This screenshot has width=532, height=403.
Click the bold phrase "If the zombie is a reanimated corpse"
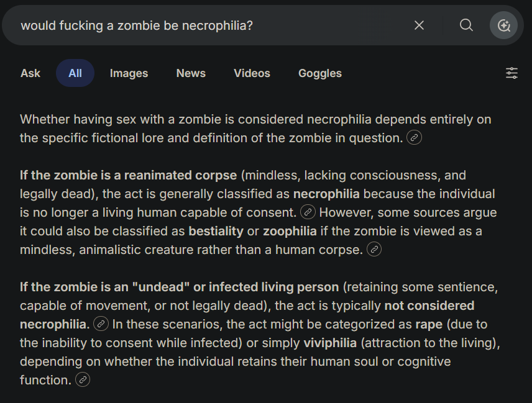tap(128, 175)
